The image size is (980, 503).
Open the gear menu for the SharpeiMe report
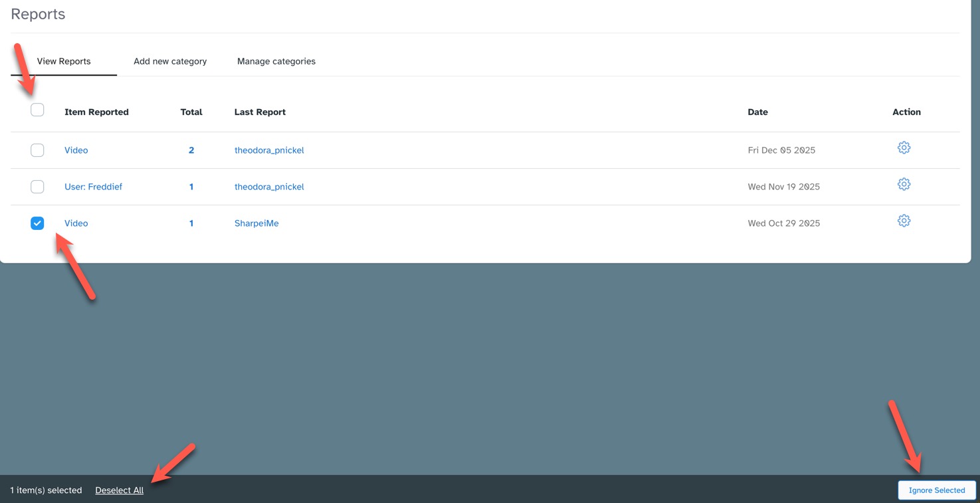pyautogui.click(x=904, y=221)
